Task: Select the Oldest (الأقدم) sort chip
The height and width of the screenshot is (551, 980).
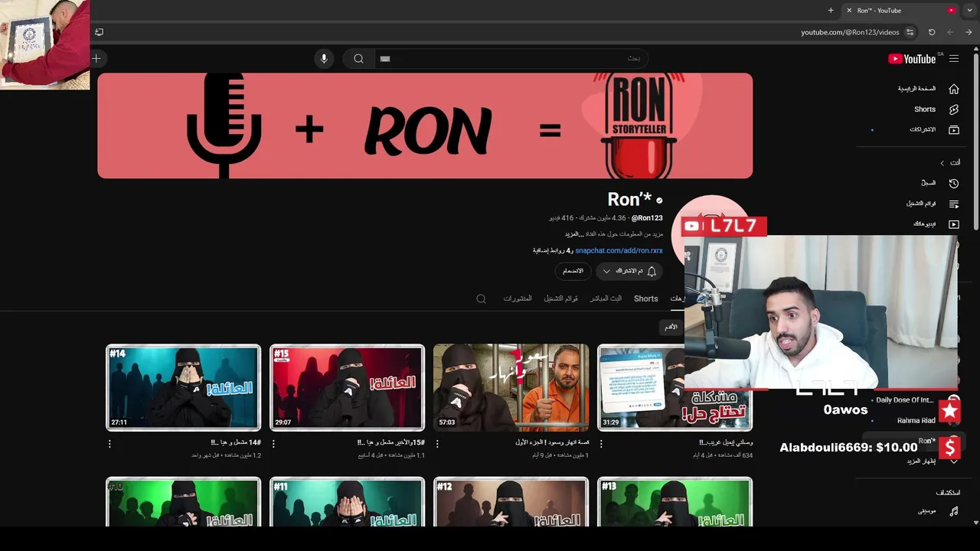Action: tap(671, 327)
